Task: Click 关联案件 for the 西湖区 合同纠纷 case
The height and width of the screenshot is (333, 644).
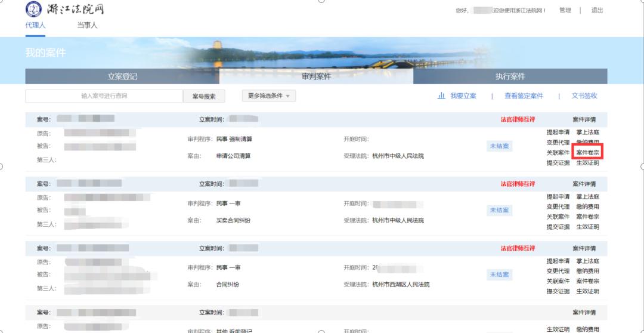Action: (x=558, y=281)
